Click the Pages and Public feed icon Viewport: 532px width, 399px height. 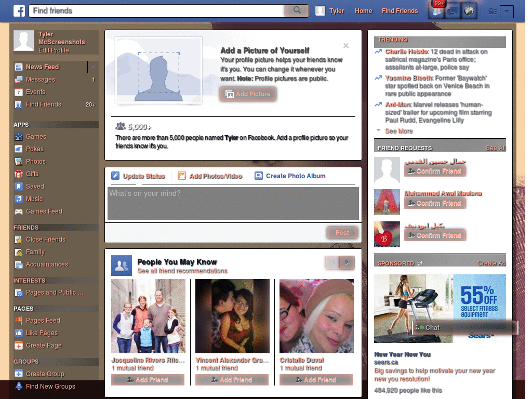point(19,292)
